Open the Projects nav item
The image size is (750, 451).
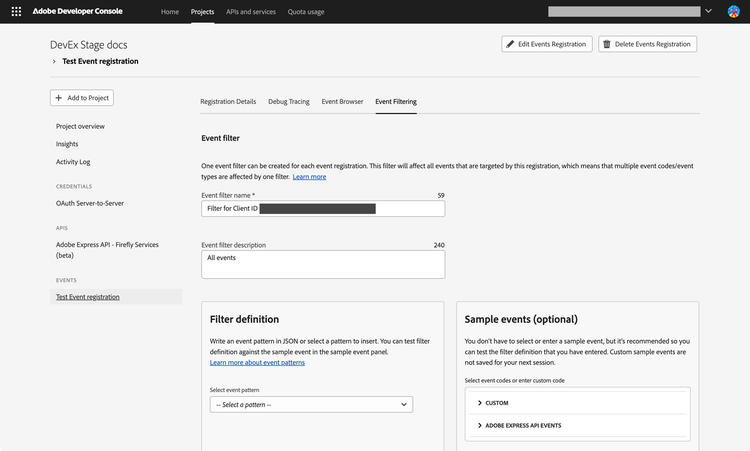point(202,11)
